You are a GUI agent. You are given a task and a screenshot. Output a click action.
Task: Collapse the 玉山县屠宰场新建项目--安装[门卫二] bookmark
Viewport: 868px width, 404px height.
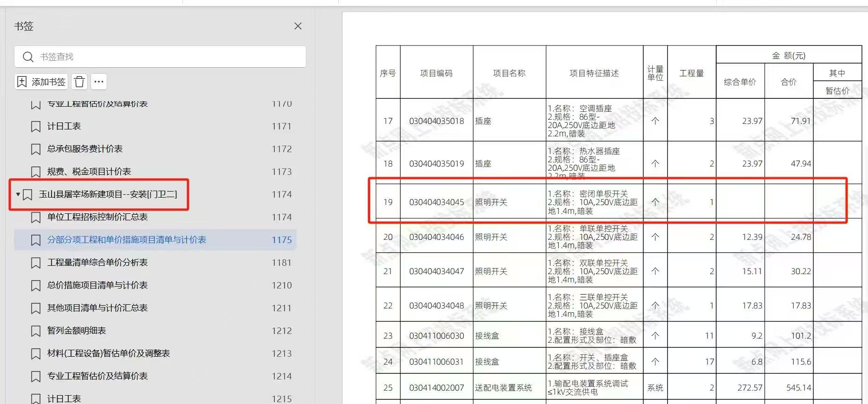[18, 194]
